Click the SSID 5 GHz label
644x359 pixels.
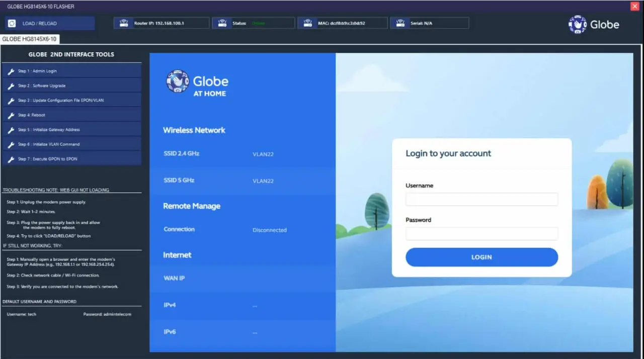tap(179, 180)
